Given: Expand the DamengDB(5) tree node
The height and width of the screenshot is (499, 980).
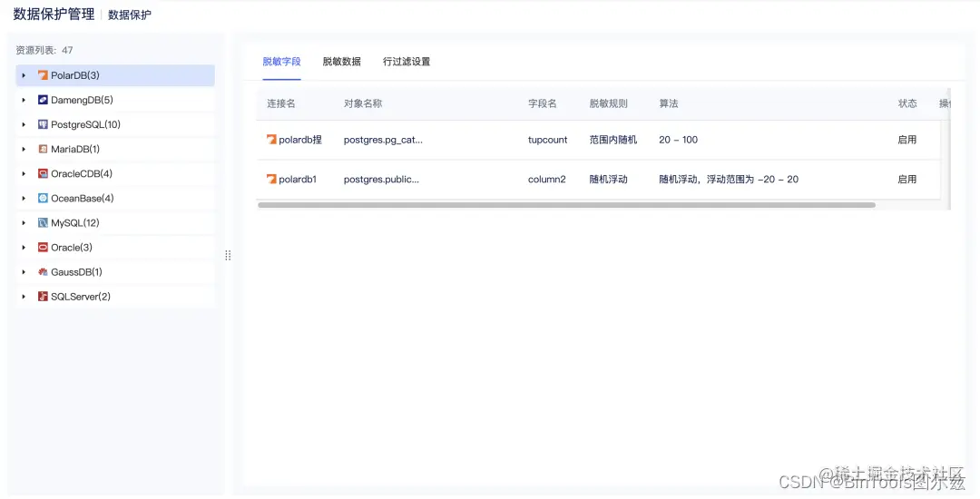Looking at the screenshot, I should pos(24,100).
